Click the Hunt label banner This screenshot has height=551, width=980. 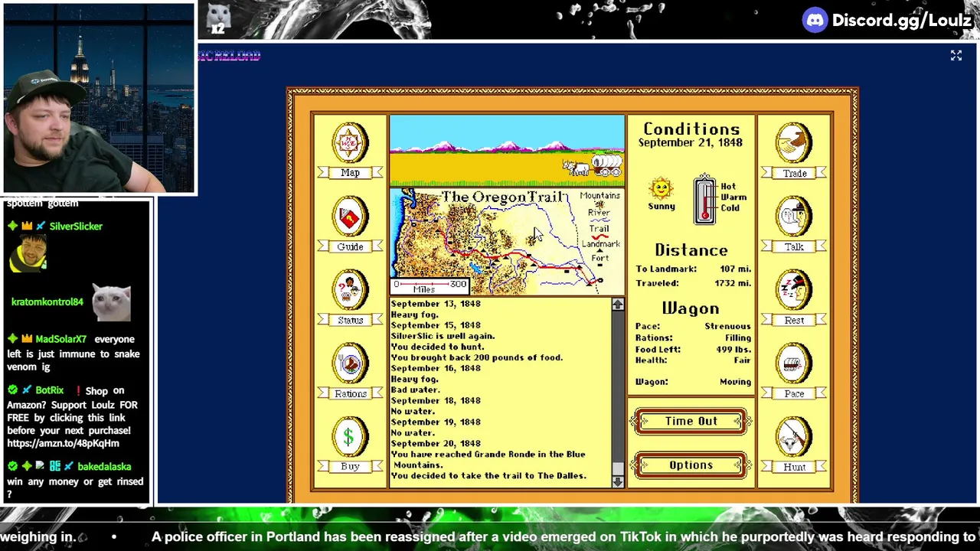pos(794,467)
